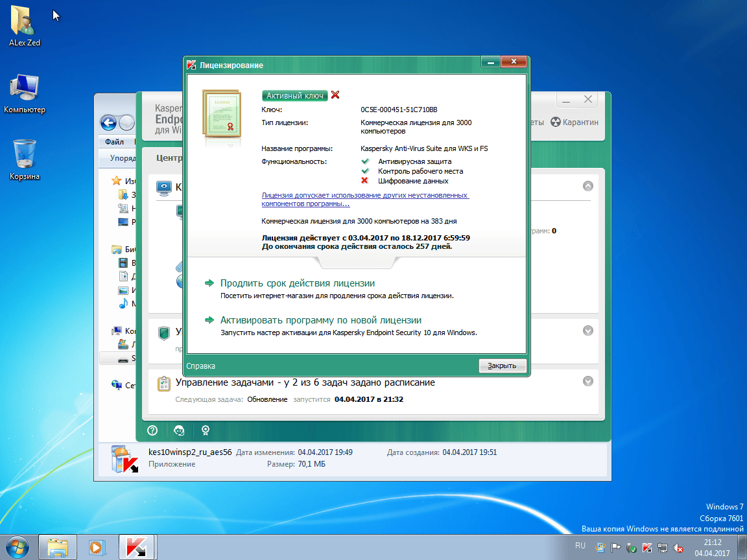This screenshot has height=560, width=747.
Task: Click the green arrow beside Продлить срок действия лицензии
Action: [209, 283]
